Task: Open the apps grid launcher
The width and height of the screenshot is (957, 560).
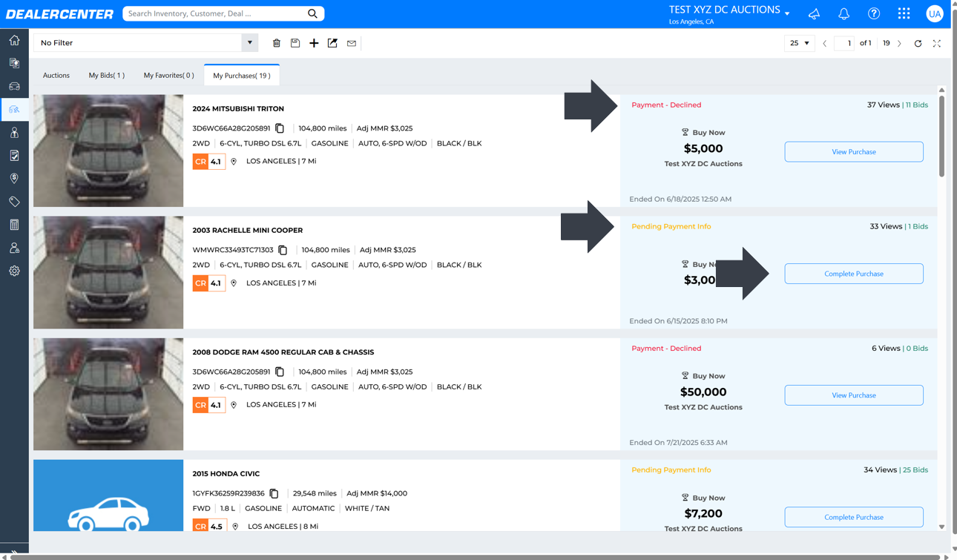Action: tap(904, 13)
